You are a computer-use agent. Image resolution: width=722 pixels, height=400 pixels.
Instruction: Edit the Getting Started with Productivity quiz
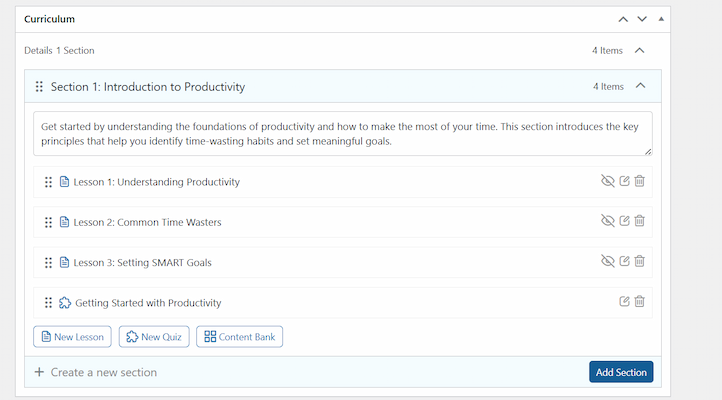tap(625, 302)
